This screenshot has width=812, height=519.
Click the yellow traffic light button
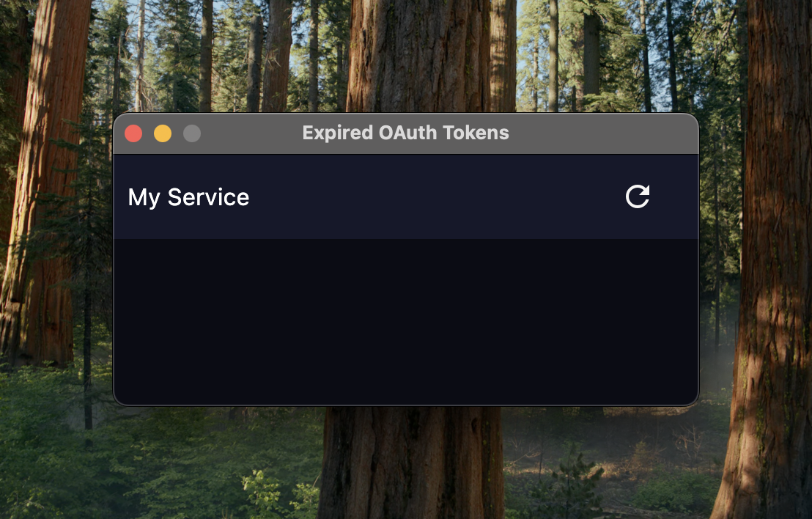coord(163,133)
